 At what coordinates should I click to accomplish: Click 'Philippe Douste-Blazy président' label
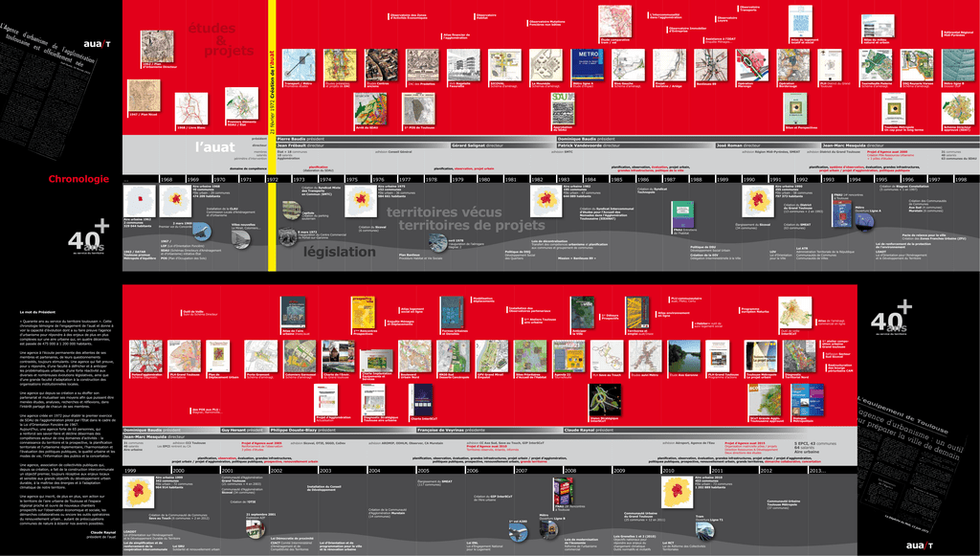[x=303, y=431]
